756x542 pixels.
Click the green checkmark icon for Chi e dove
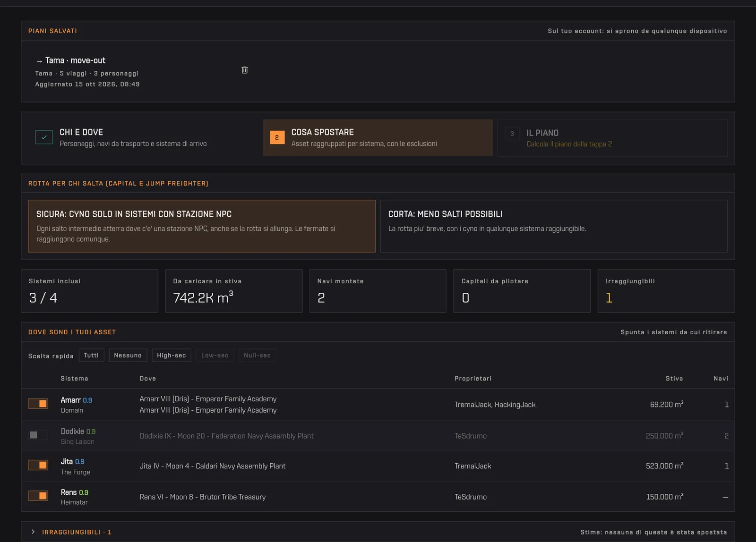[x=44, y=137]
